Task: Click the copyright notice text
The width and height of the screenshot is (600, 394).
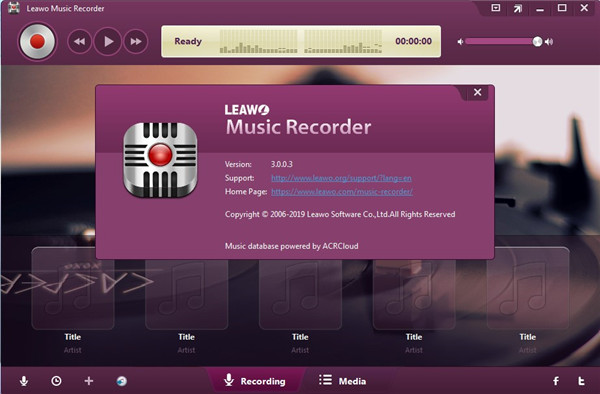Action: click(340, 214)
